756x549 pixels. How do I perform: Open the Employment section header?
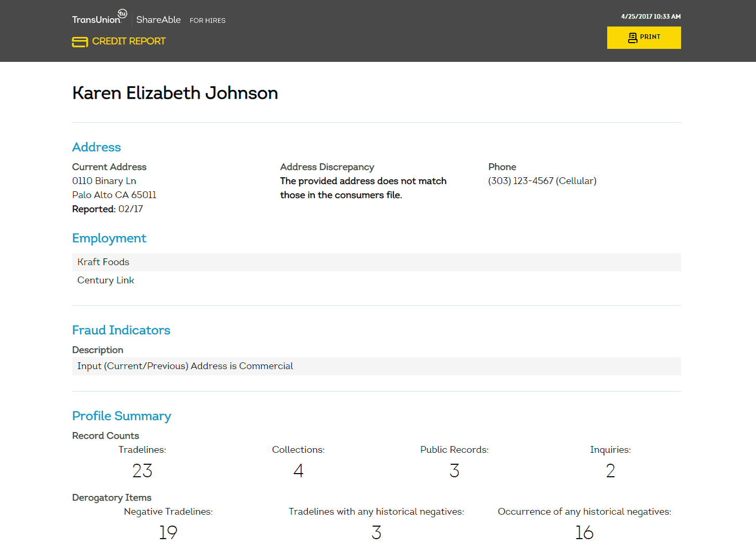[109, 238]
